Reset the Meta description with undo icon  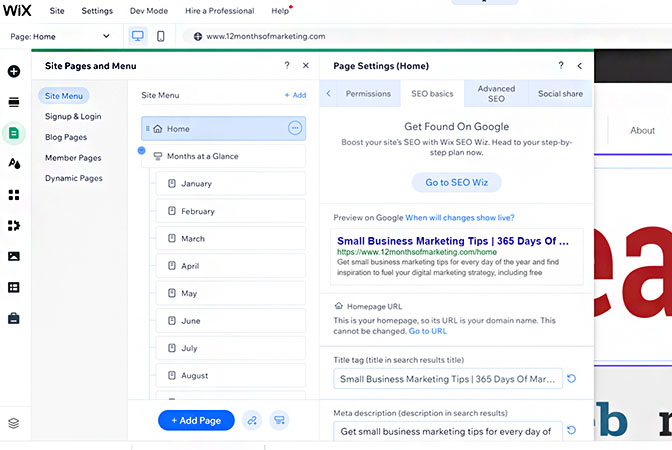tap(571, 430)
